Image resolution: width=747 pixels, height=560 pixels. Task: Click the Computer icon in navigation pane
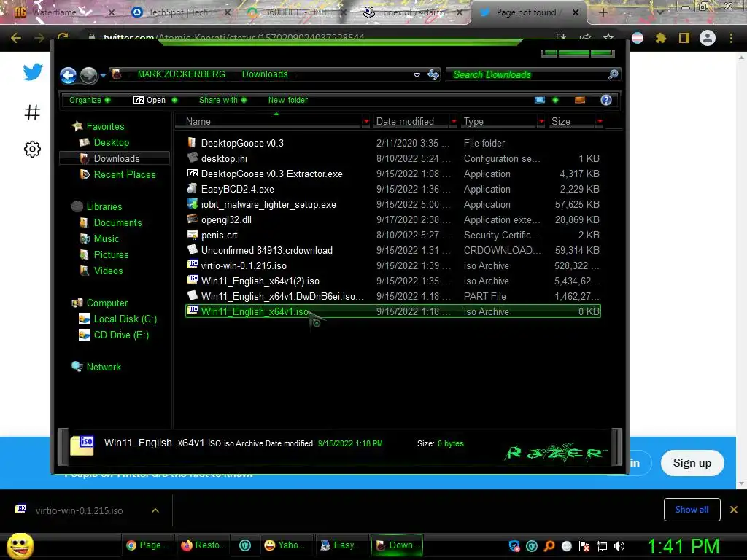click(77, 303)
